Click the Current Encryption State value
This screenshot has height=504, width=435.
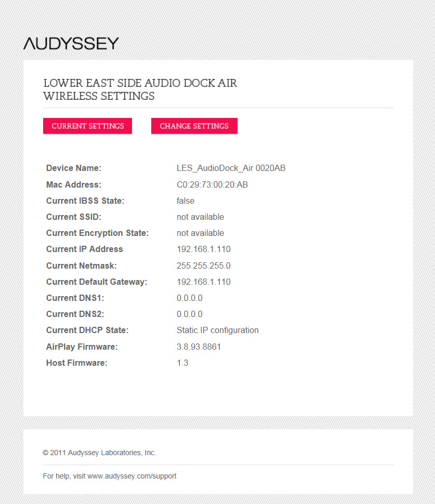200,233
